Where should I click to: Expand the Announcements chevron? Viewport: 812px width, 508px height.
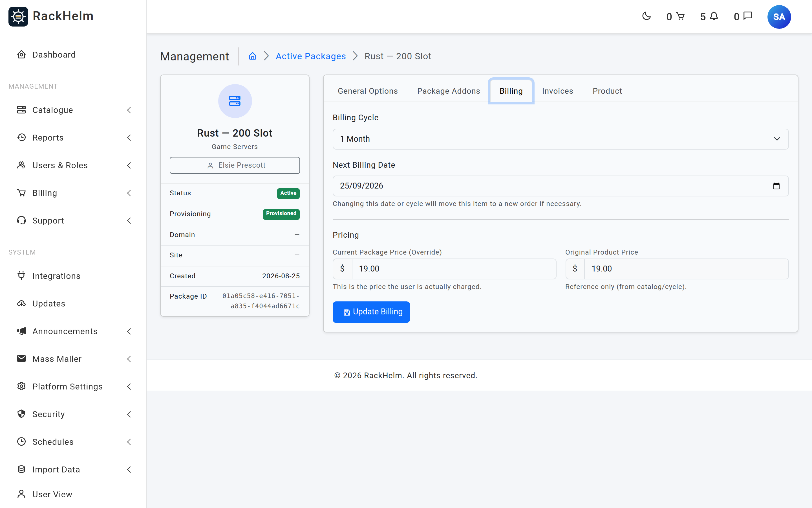(129, 331)
